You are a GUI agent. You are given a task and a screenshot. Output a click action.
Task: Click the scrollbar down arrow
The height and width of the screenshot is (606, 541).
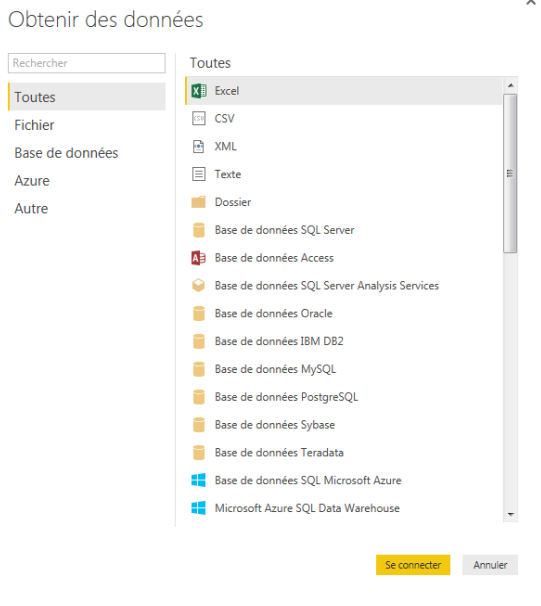click(x=510, y=514)
